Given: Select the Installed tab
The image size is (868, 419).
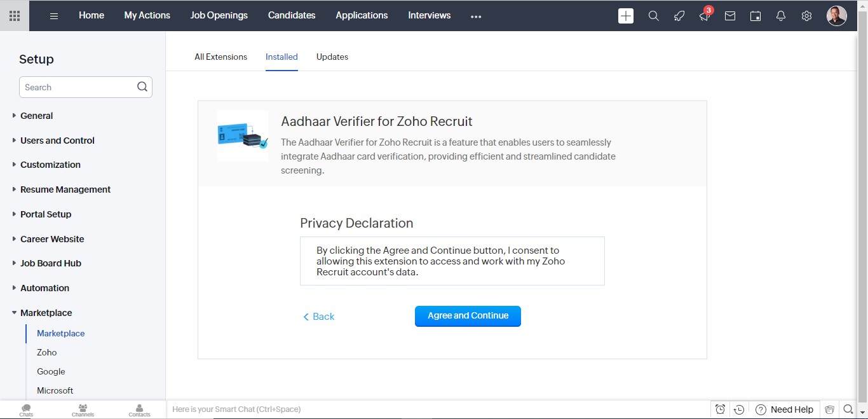Looking at the screenshot, I should pos(281,57).
